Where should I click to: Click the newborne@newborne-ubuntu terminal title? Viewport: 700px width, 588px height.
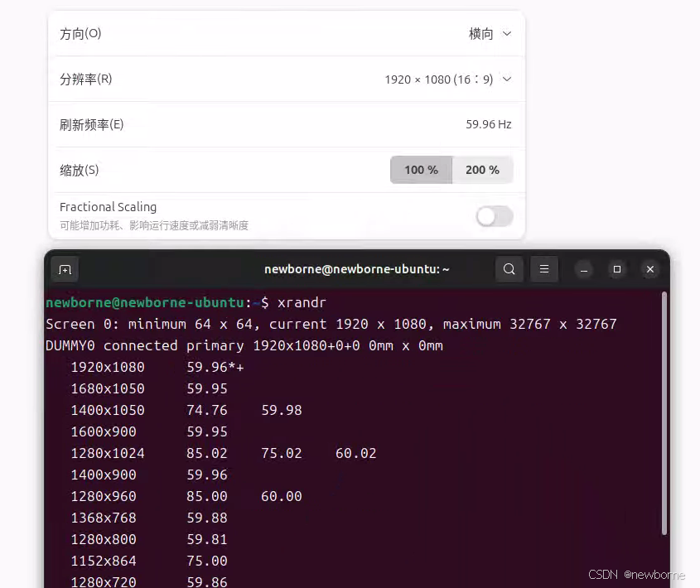[x=356, y=269]
